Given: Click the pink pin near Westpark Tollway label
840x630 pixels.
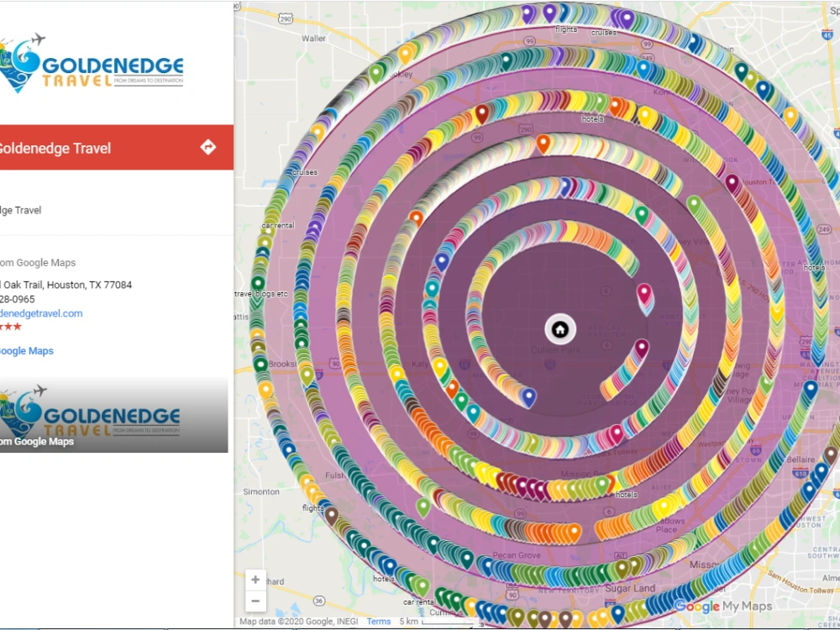Looking at the screenshot, I should pos(616,434).
